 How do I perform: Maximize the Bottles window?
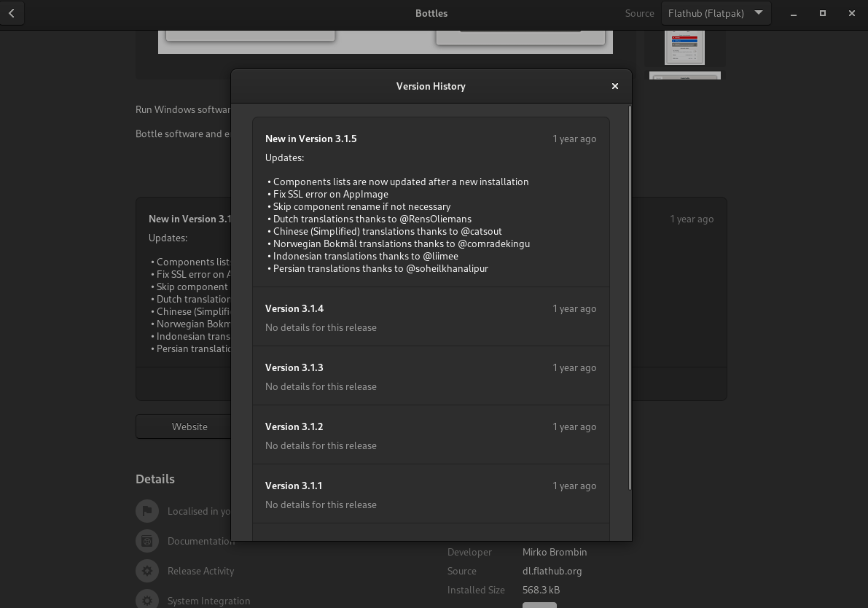pyautogui.click(x=823, y=13)
